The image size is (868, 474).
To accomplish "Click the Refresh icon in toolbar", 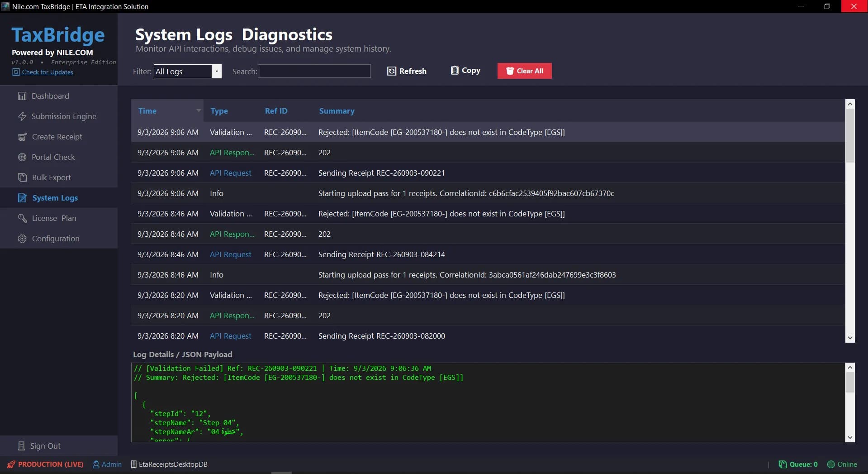I will click(x=392, y=71).
